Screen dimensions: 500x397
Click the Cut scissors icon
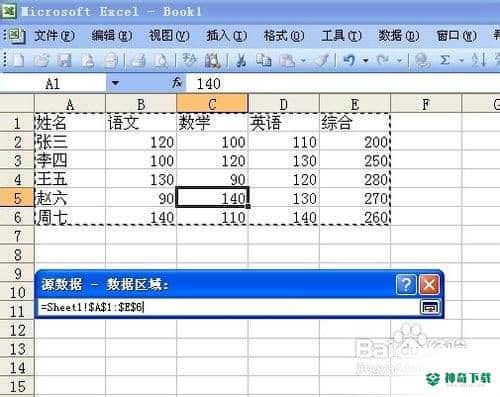241,61
